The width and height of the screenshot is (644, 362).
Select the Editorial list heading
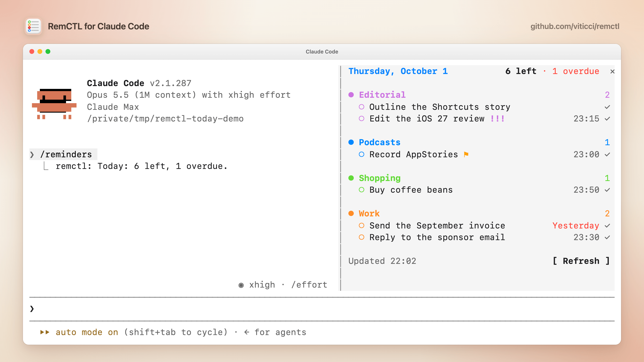(x=382, y=95)
